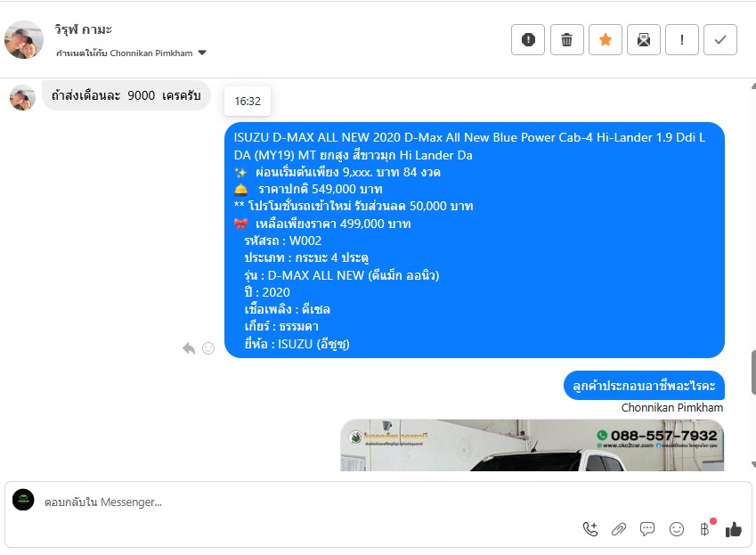Delete conversation with trash icon

(566, 39)
